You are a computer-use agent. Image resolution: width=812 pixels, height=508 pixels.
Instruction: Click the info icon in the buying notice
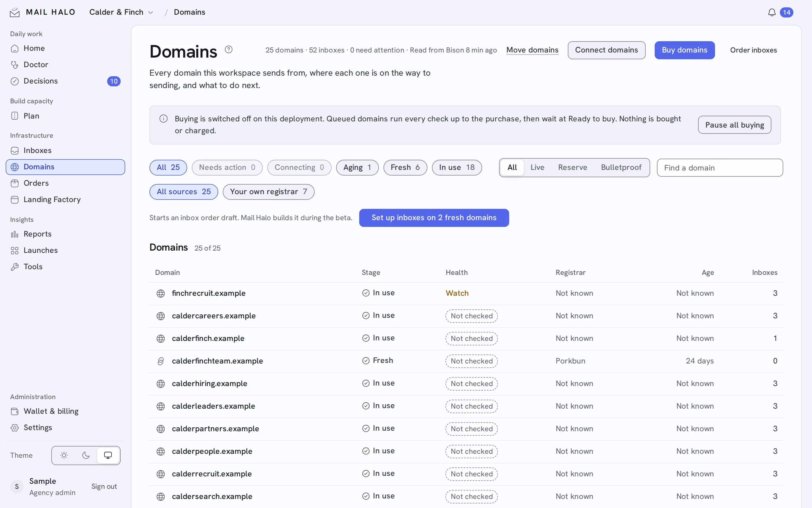164,119
